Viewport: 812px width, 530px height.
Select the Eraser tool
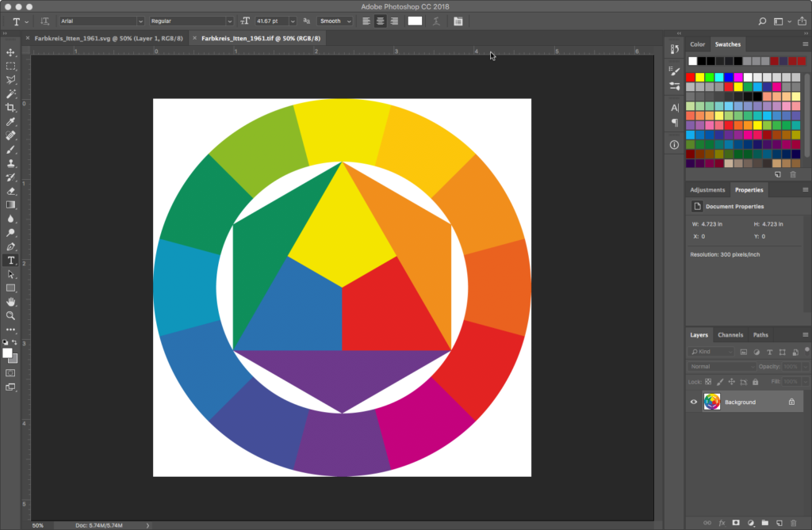tap(11, 191)
